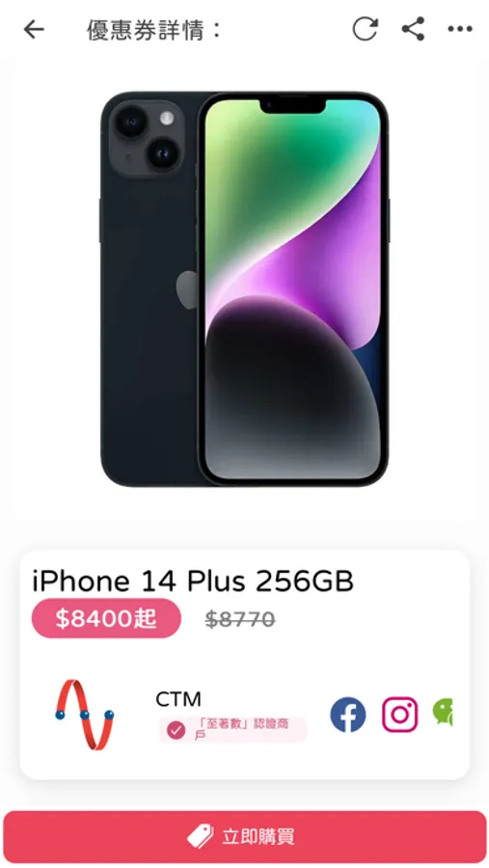Open the three-dot more options menu
The height and width of the screenshot is (868, 489).
460,29
